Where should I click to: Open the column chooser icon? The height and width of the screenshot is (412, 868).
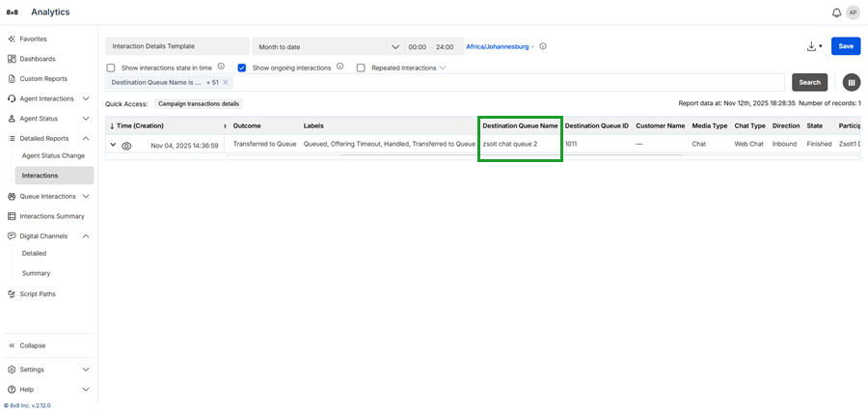[x=852, y=82]
